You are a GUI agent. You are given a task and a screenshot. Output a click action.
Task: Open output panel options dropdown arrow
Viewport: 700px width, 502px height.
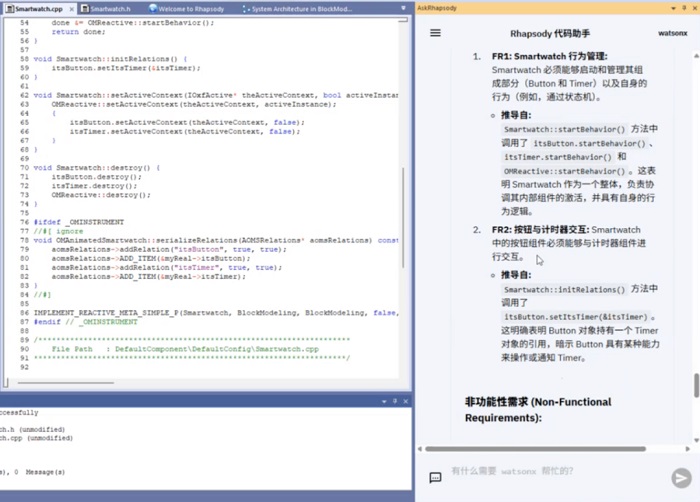point(384,402)
